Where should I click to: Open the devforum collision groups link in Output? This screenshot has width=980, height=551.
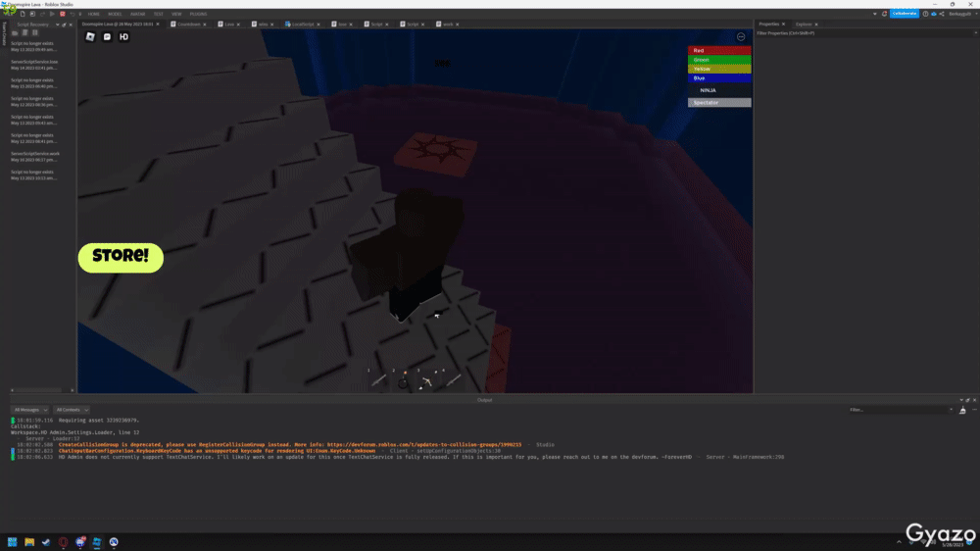[x=423, y=445]
